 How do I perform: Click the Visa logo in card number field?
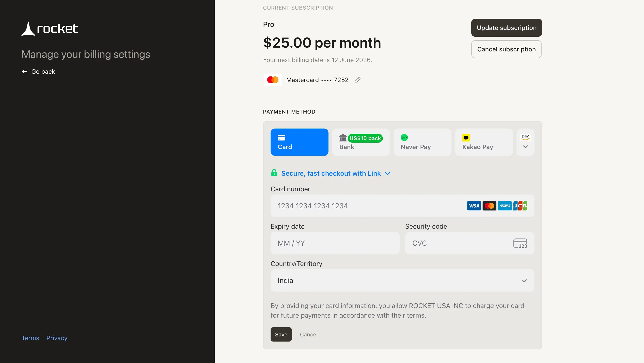click(x=474, y=206)
